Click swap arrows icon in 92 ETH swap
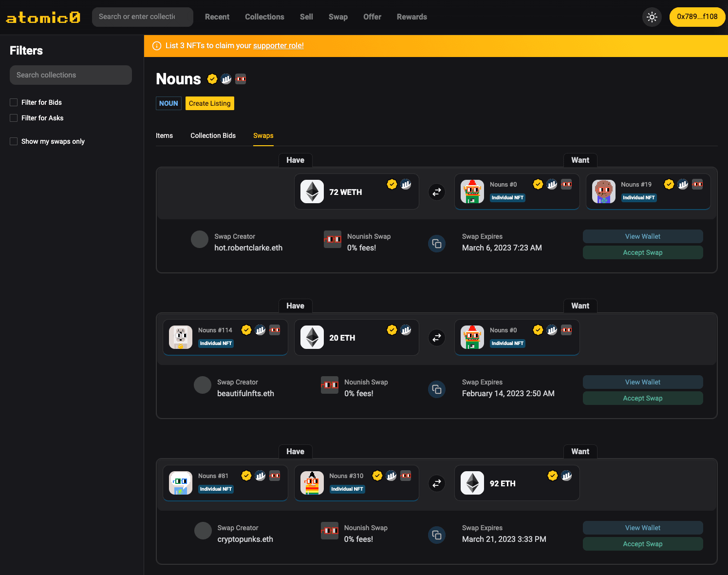 (437, 483)
